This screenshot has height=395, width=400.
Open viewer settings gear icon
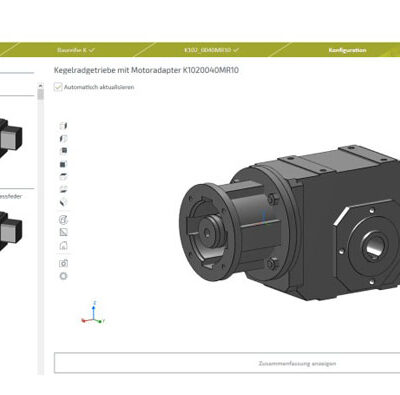click(x=63, y=276)
